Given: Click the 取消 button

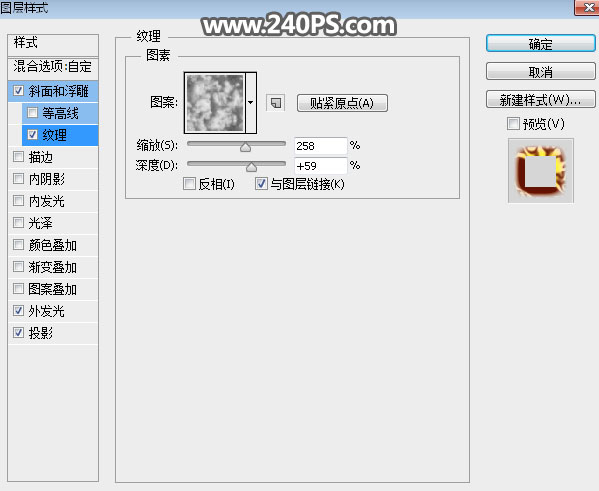Looking at the screenshot, I should pyautogui.click(x=541, y=71).
